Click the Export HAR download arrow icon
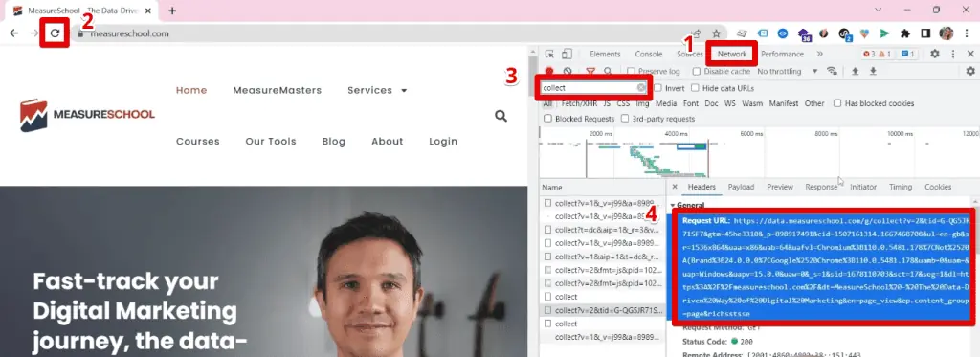Screen dimensions: 980x357 click(873, 71)
